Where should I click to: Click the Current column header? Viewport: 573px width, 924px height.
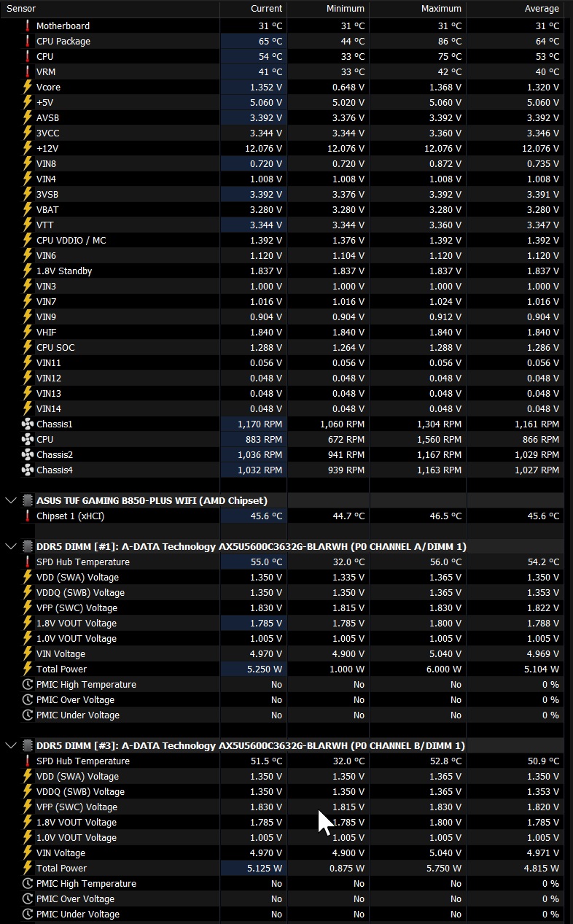(266, 9)
